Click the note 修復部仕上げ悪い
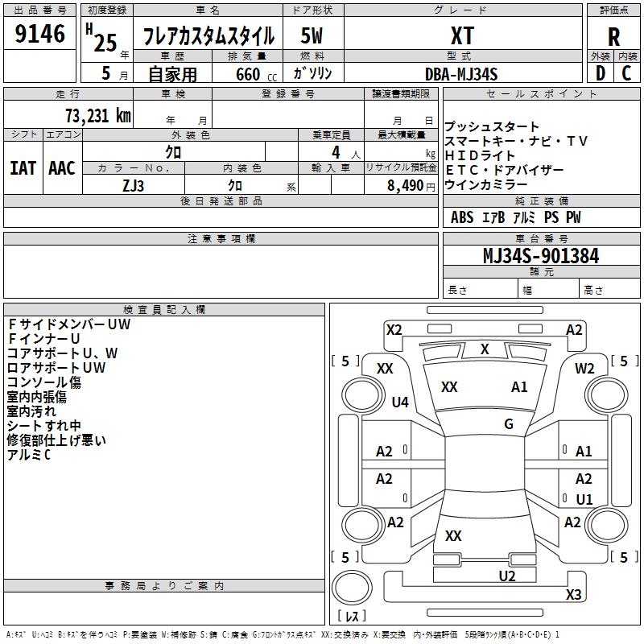The image size is (644, 644). [x=56, y=440]
